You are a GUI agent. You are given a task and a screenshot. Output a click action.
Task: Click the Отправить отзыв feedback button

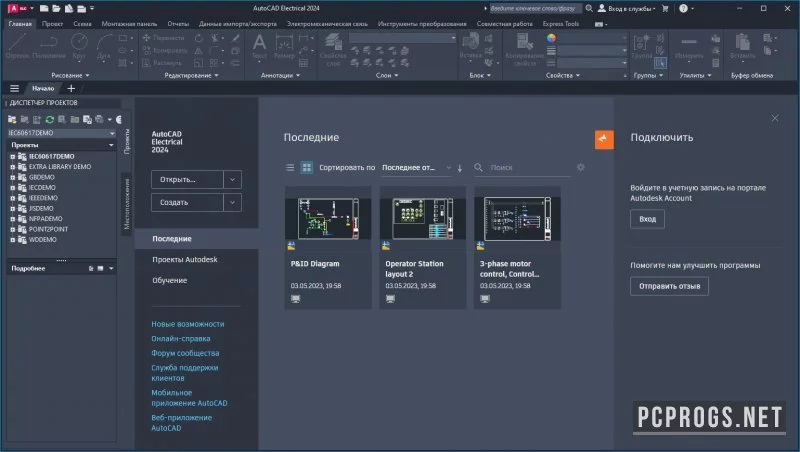(669, 286)
